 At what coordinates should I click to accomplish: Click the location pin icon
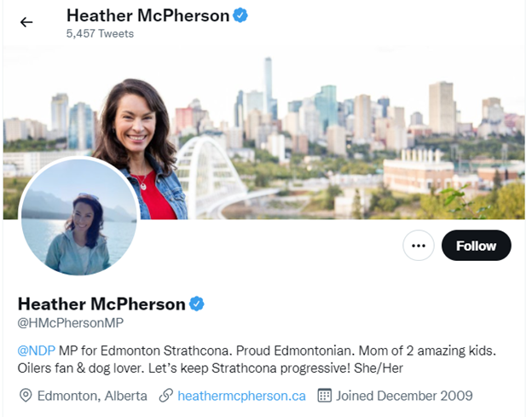26,396
